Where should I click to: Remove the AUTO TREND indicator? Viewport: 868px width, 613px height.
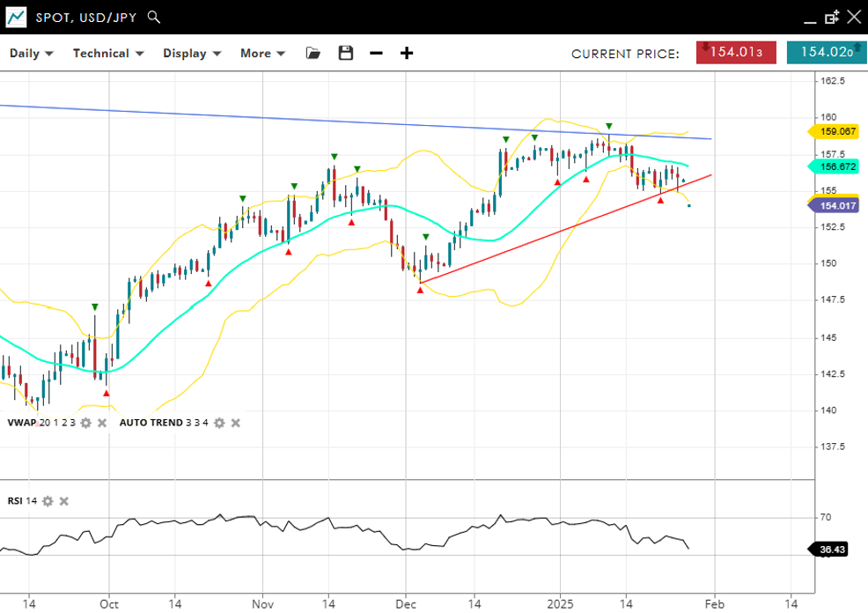click(x=235, y=423)
